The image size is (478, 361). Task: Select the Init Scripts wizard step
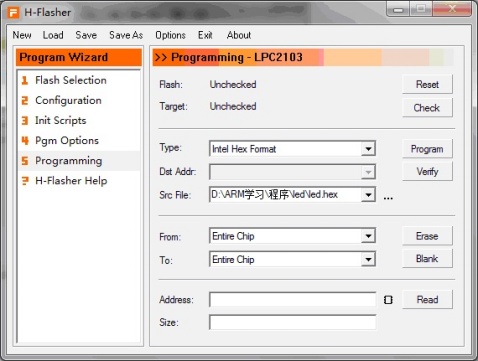[x=79, y=120]
